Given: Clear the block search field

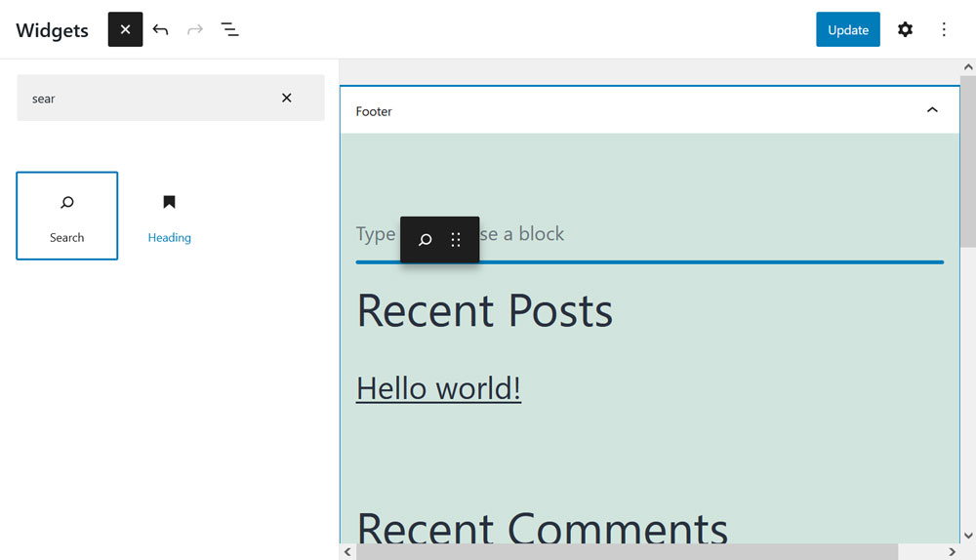Looking at the screenshot, I should (286, 98).
